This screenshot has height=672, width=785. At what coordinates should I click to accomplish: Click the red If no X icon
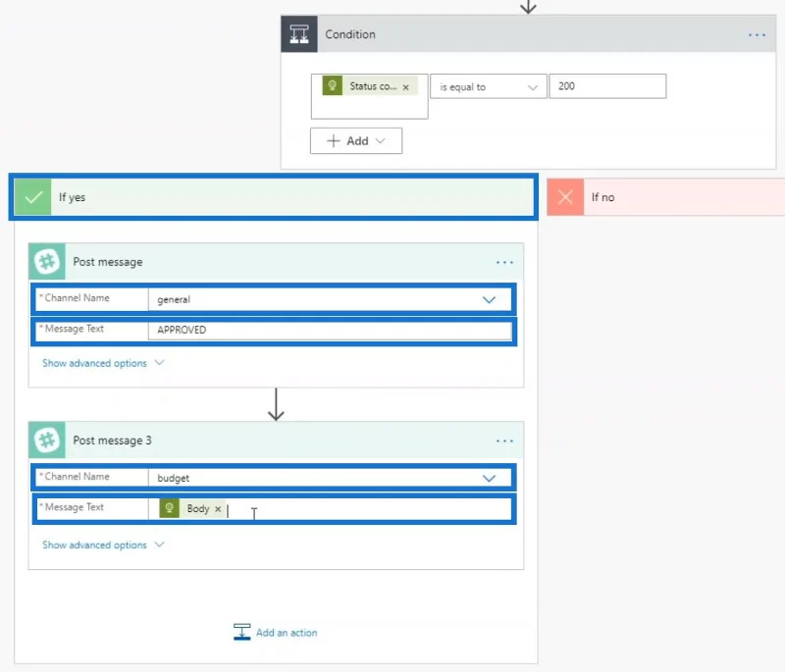click(x=565, y=197)
